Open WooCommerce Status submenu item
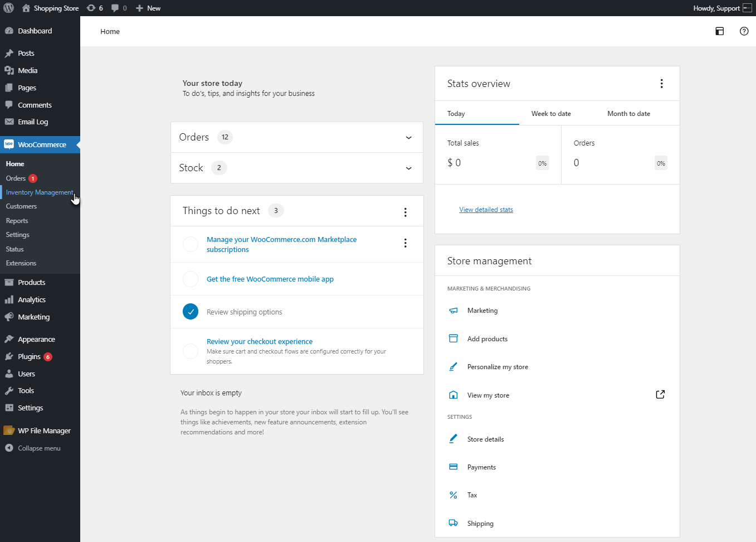Image resolution: width=756 pixels, height=542 pixels. coord(14,249)
